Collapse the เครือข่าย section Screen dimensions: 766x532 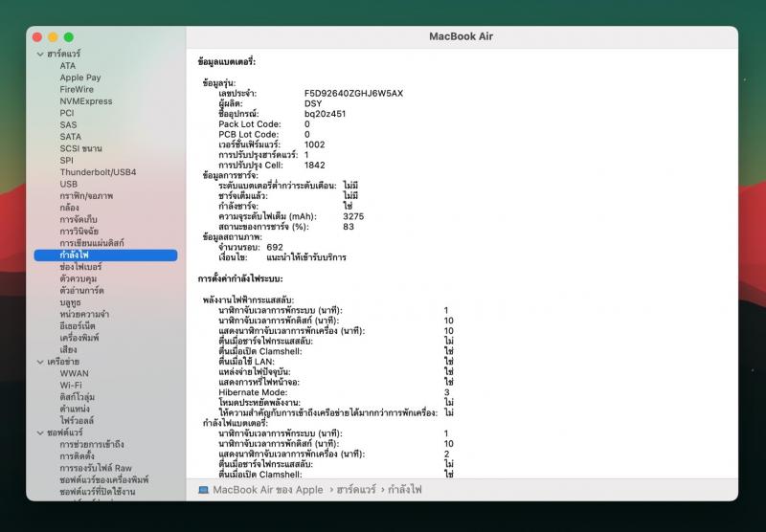[x=38, y=362]
